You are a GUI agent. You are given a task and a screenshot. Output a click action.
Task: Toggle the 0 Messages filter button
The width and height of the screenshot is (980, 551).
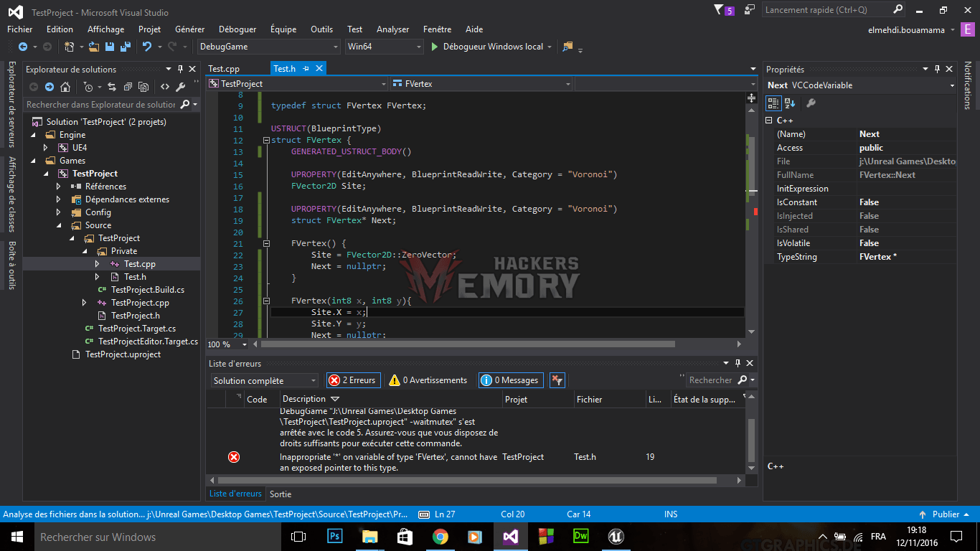(x=510, y=380)
